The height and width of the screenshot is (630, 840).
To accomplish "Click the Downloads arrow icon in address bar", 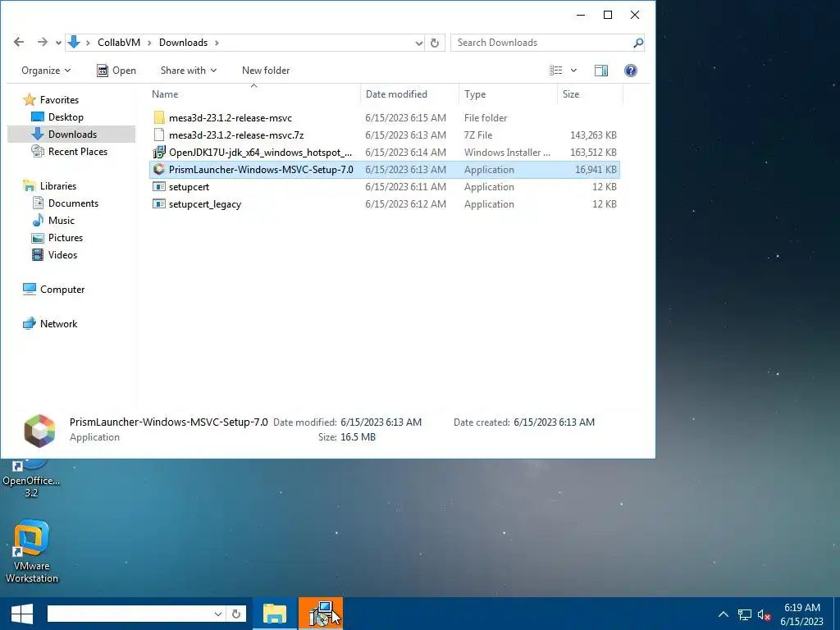I will (x=74, y=43).
